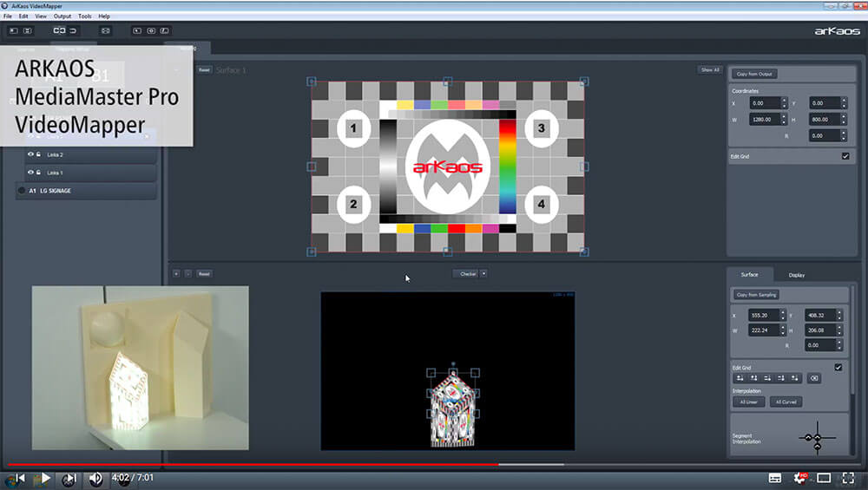Uncheck Edit Grid in the Surface panel
The height and width of the screenshot is (490, 868).
pos(838,367)
